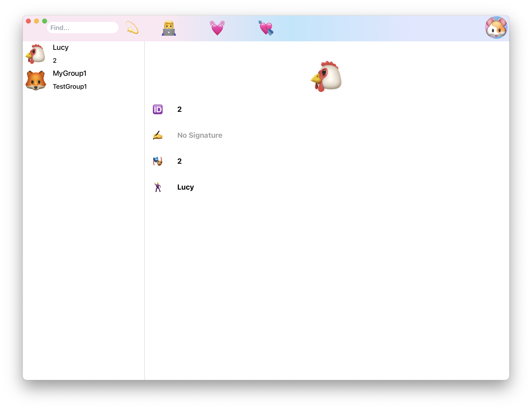Click the bold Lucy name label

pos(185,187)
